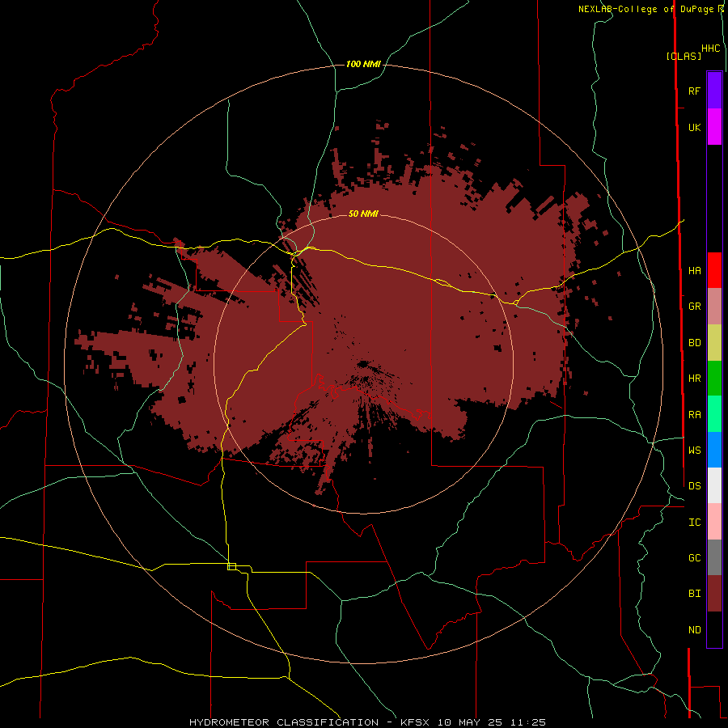Click the 'HR' legend label
The height and width of the screenshot is (728, 728).
click(x=694, y=379)
